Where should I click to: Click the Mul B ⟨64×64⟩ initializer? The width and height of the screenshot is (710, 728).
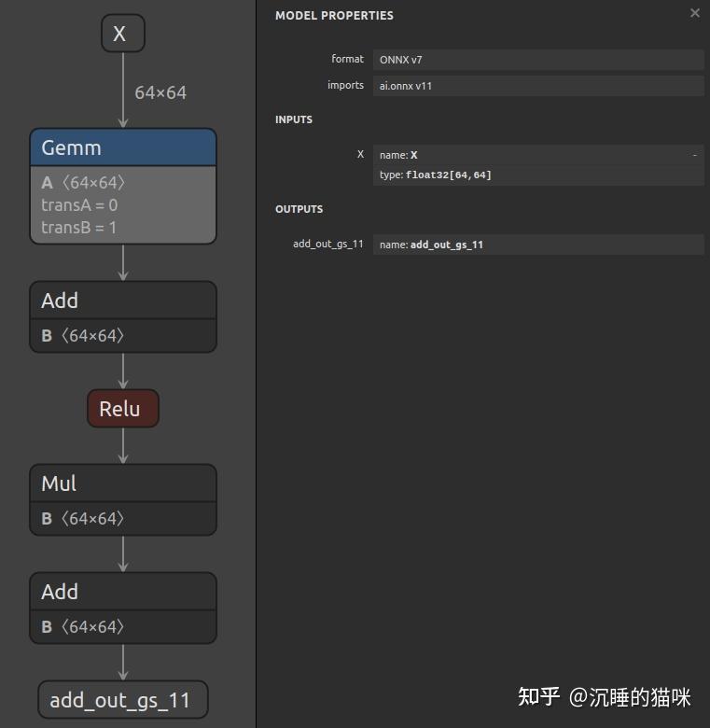click(x=83, y=519)
